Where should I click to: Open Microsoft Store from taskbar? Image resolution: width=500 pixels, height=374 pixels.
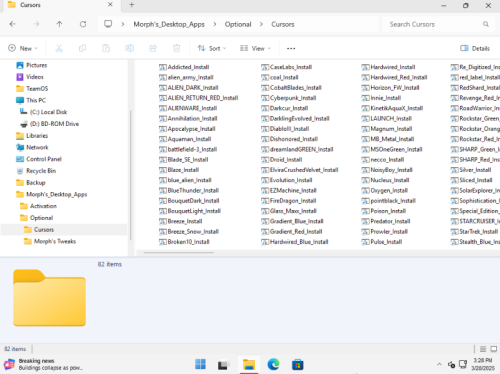(x=298, y=365)
